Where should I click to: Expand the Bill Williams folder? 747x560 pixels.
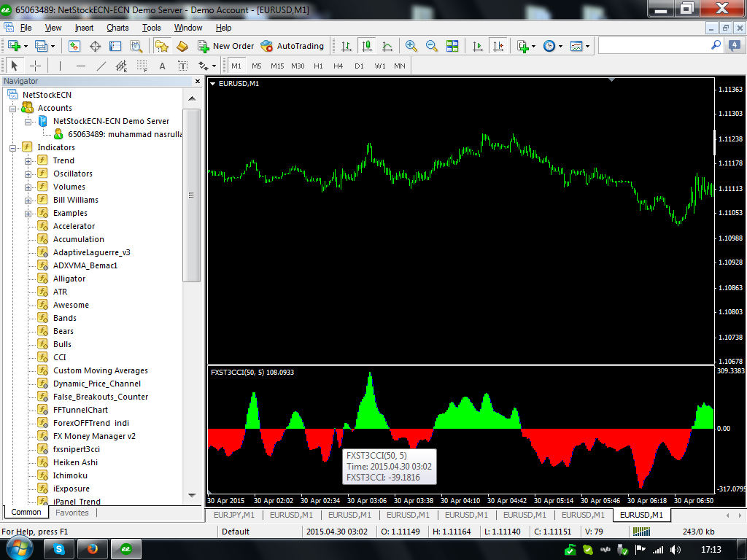pyautogui.click(x=28, y=200)
